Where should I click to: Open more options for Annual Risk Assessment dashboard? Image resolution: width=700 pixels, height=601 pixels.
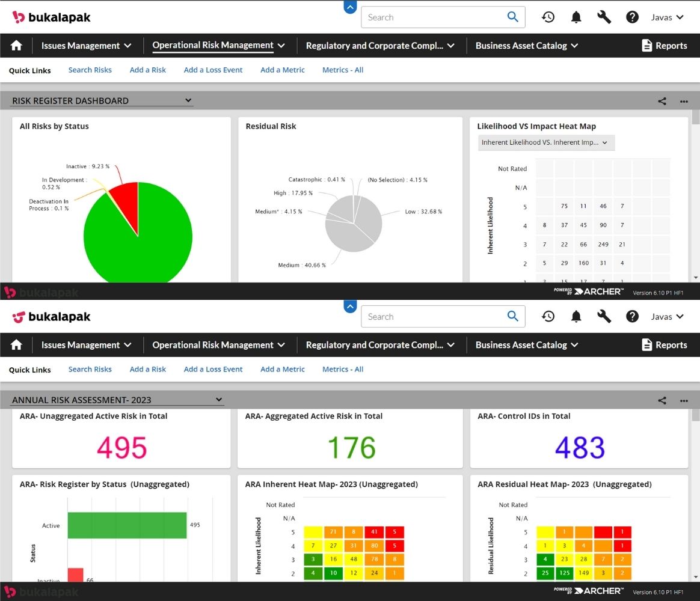[x=684, y=401]
